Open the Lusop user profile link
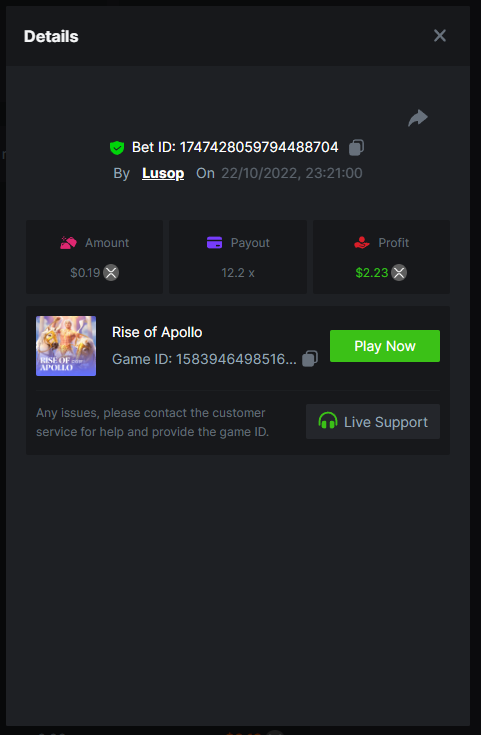 (163, 173)
